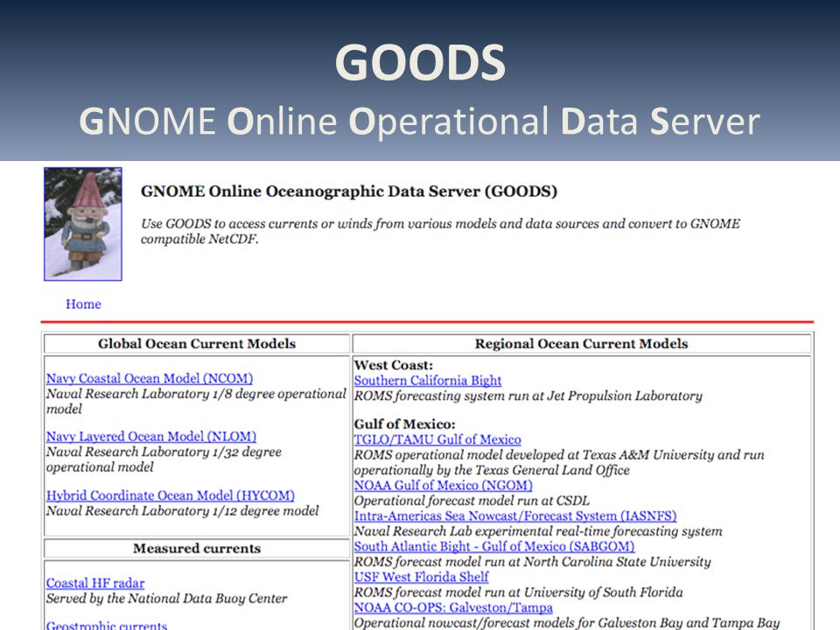Click text 'Naval Research Laboratory 1/12 degree model'

[182, 511]
